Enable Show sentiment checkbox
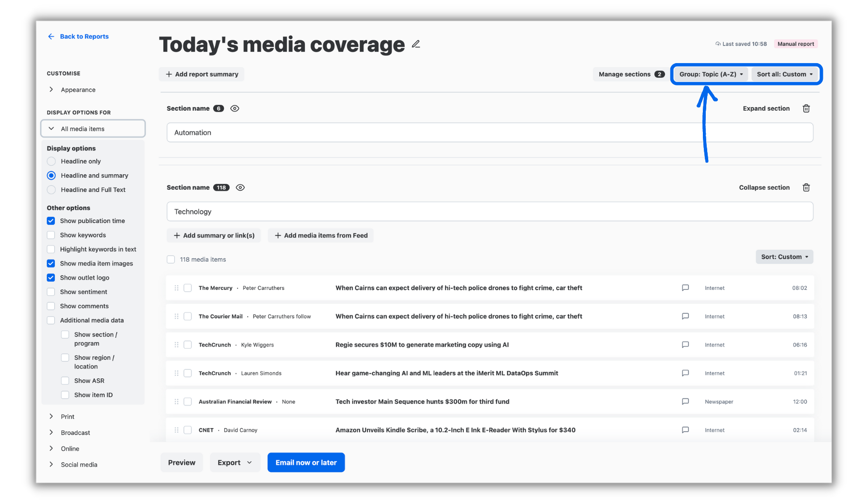 51,292
